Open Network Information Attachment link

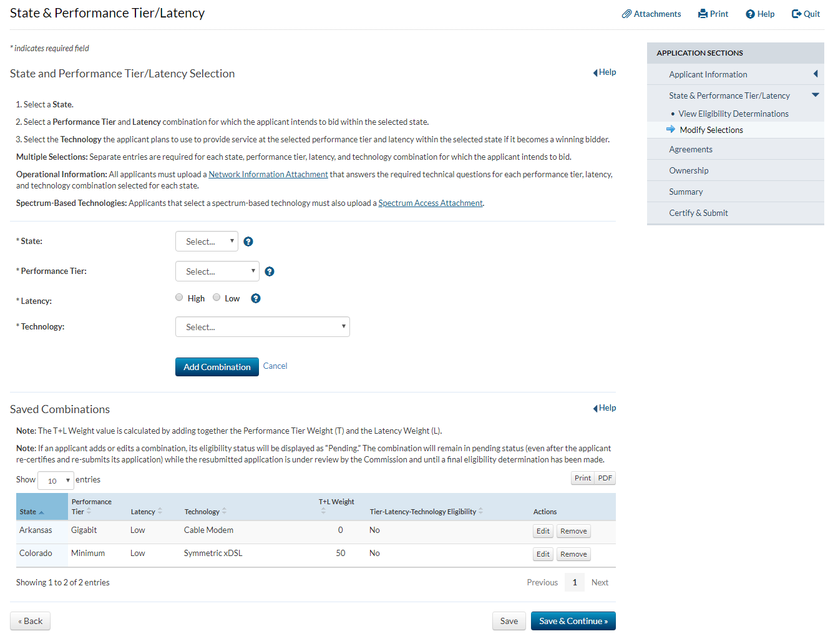pyautogui.click(x=268, y=174)
